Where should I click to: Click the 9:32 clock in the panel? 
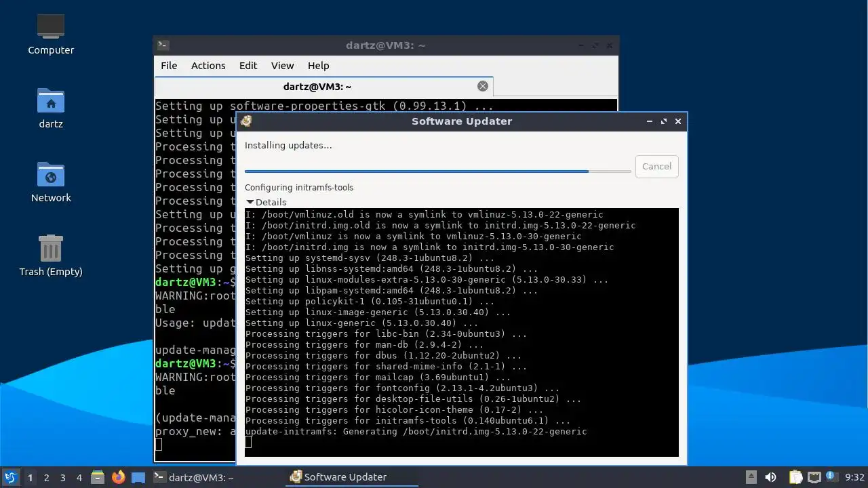854,477
